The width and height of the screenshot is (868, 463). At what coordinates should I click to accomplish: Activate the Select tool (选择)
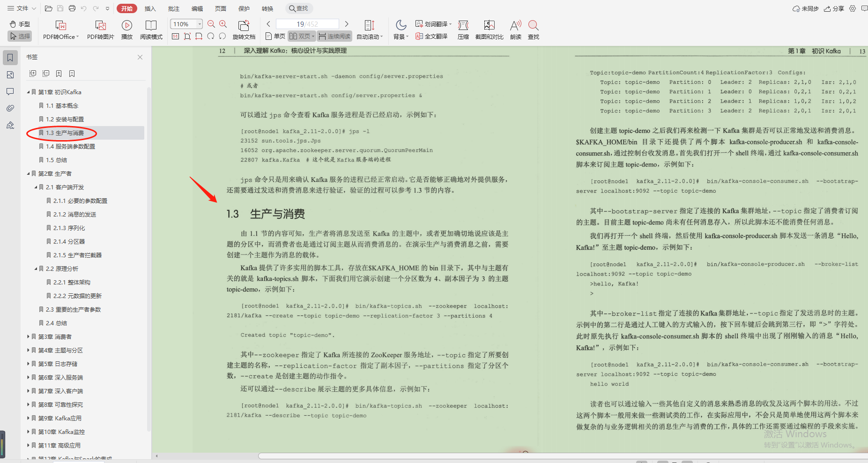coord(20,36)
